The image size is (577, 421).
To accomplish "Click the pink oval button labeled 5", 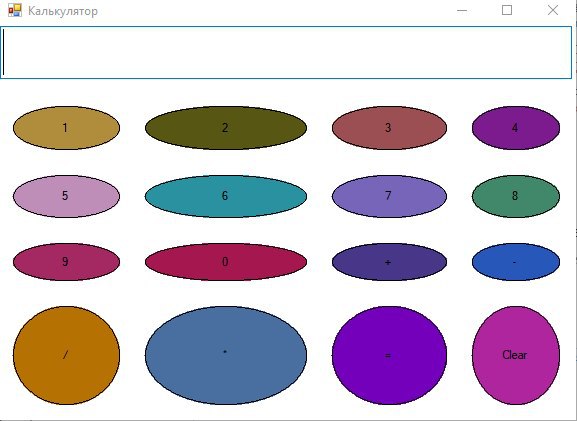I will 66,196.
